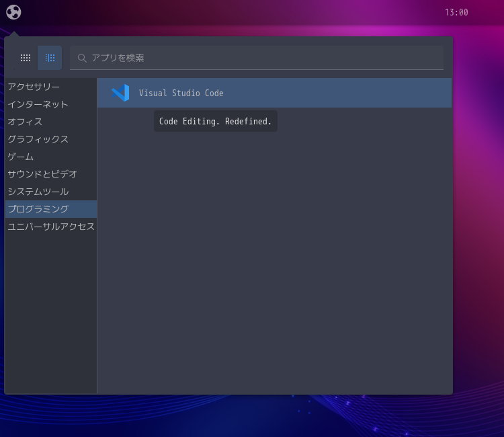Click the 13:00 clock in panel
Screen dimensions: 504x437
coord(456,13)
